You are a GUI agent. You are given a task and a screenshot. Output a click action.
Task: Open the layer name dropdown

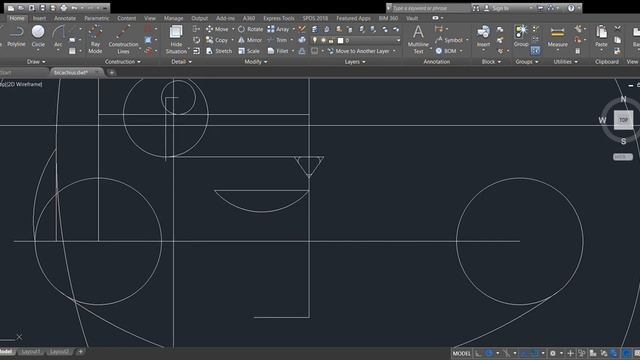pyautogui.click(x=398, y=40)
